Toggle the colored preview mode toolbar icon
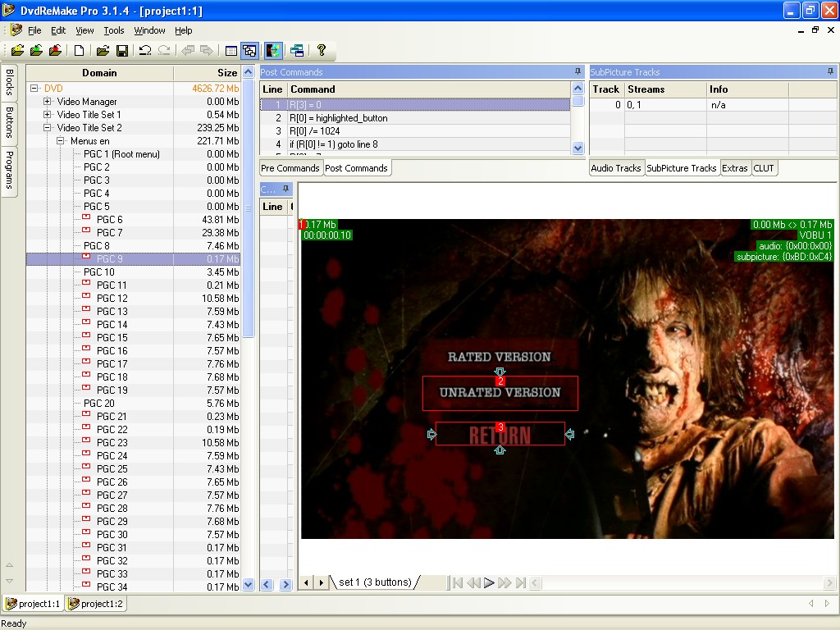This screenshot has height=630, width=840. 273,50
